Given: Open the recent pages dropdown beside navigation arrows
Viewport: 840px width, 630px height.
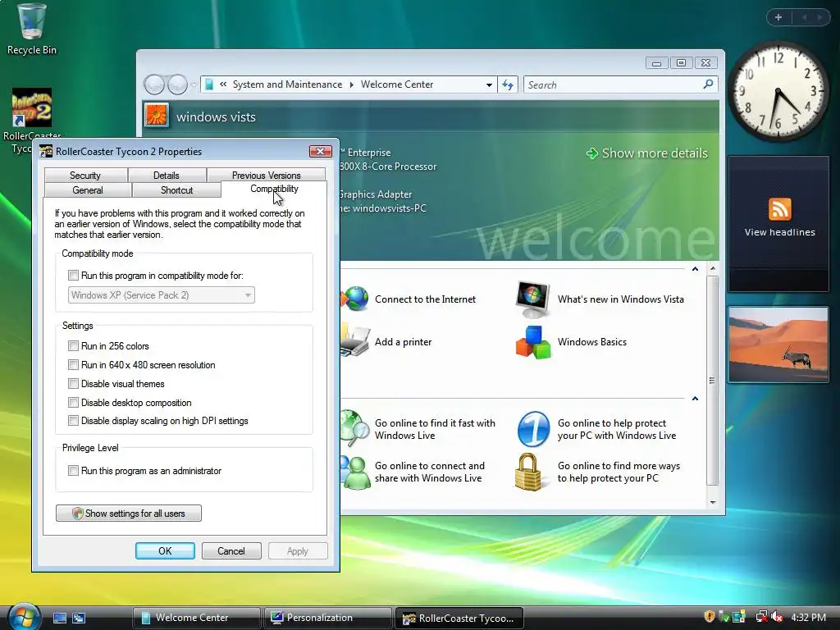Looking at the screenshot, I should [x=194, y=84].
